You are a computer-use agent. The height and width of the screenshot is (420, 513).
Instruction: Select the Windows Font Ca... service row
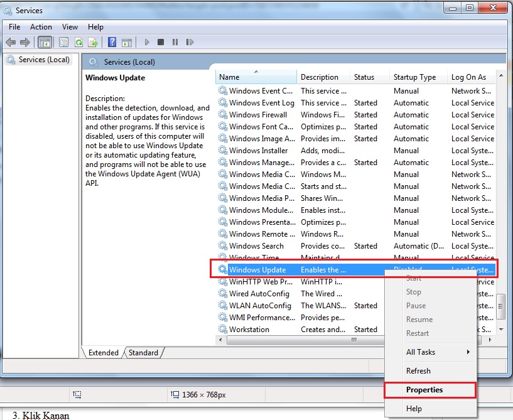pyautogui.click(x=356, y=127)
